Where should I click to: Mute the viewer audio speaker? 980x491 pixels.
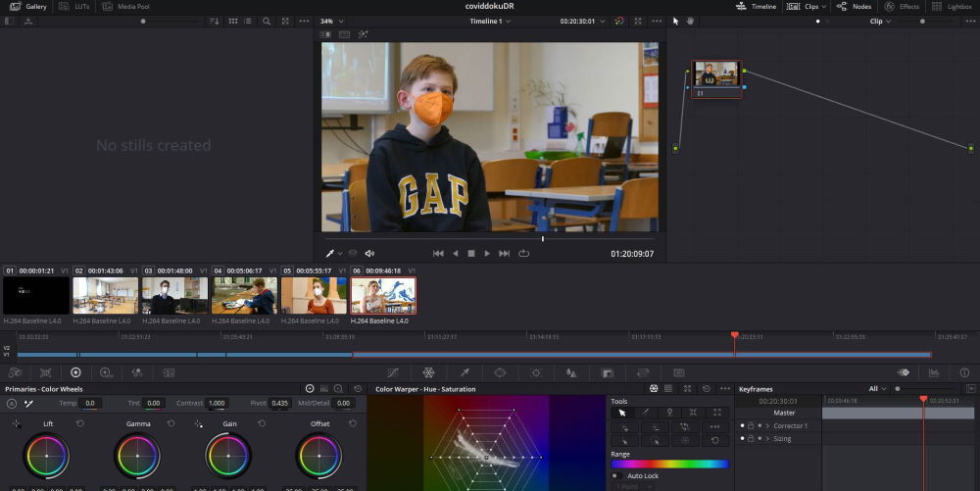(x=370, y=254)
